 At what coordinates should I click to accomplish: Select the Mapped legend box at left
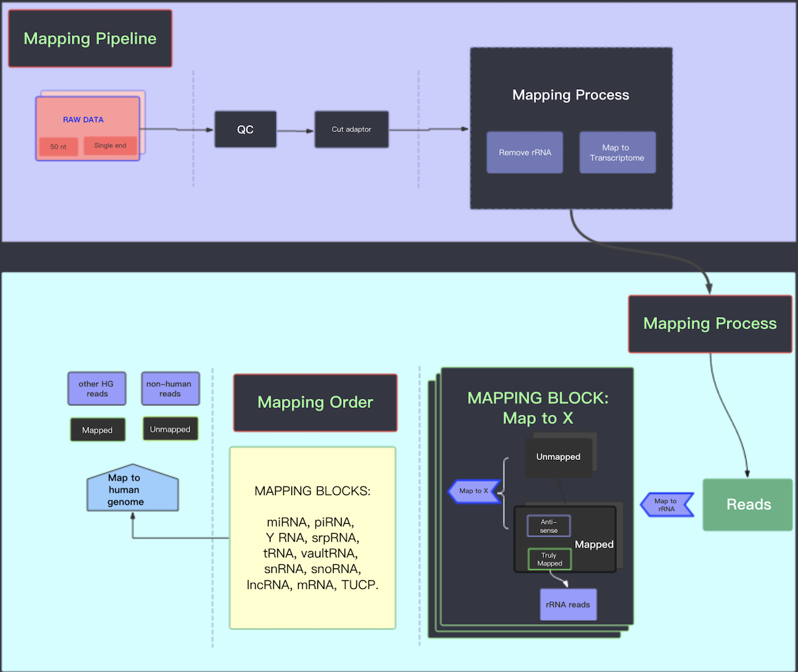97,430
